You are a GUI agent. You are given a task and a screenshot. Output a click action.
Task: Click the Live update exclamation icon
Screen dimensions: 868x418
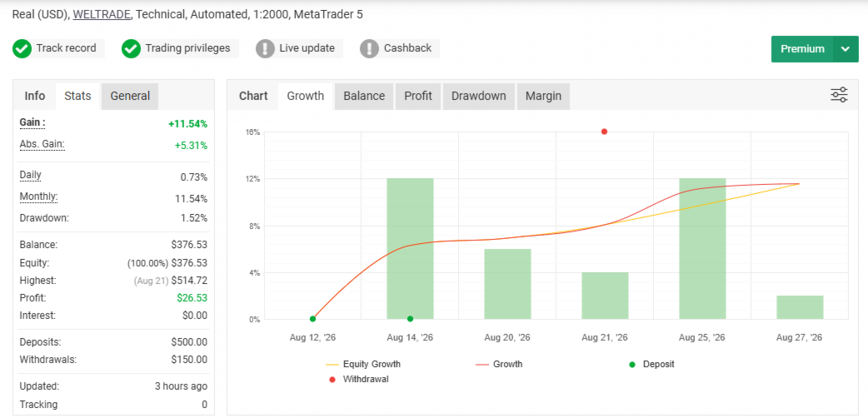tap(265, 49)
